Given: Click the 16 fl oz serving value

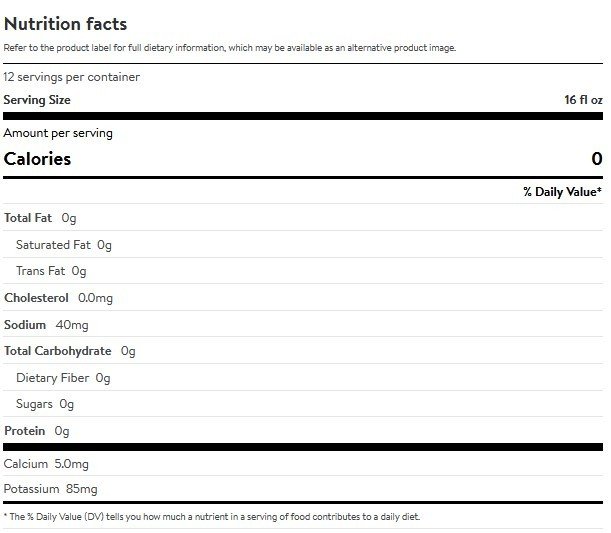Looking at the screenshot, I should click(583, 100).
